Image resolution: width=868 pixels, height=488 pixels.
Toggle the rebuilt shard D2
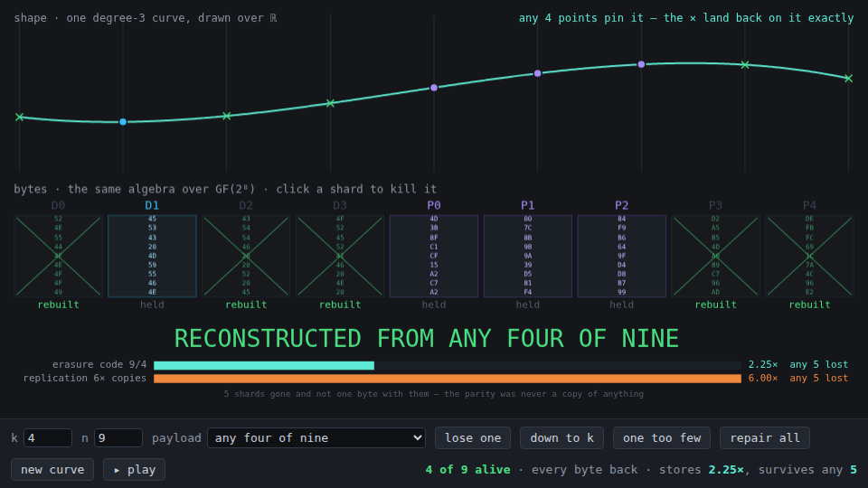[246, 256]
